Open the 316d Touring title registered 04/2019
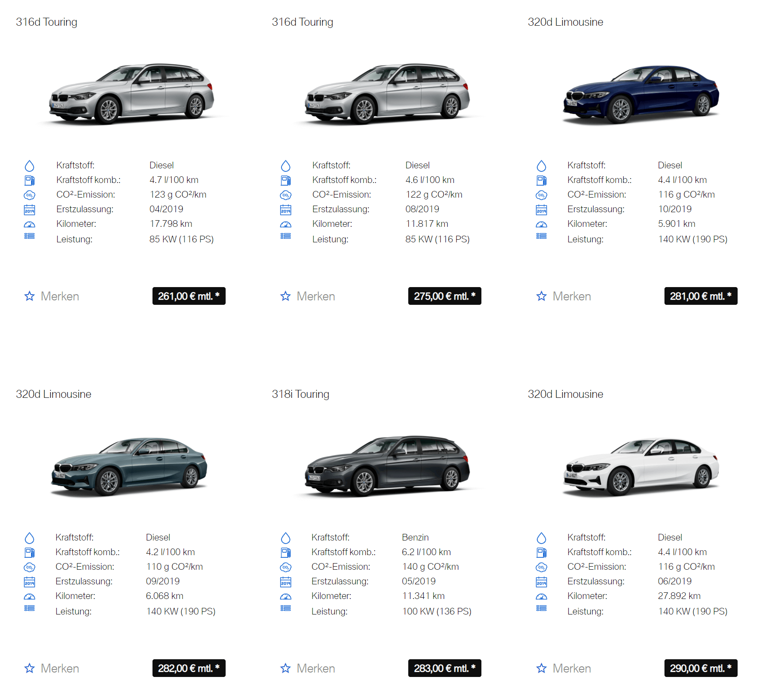The height and width of the screenshot is (700, 762). (x=47, y=22)
